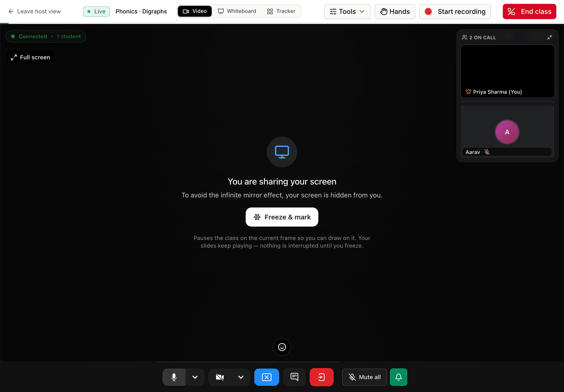This screenshot has height=392, width=564.
Task: Click Aarav's avatar circle
Action: point(507,132)
